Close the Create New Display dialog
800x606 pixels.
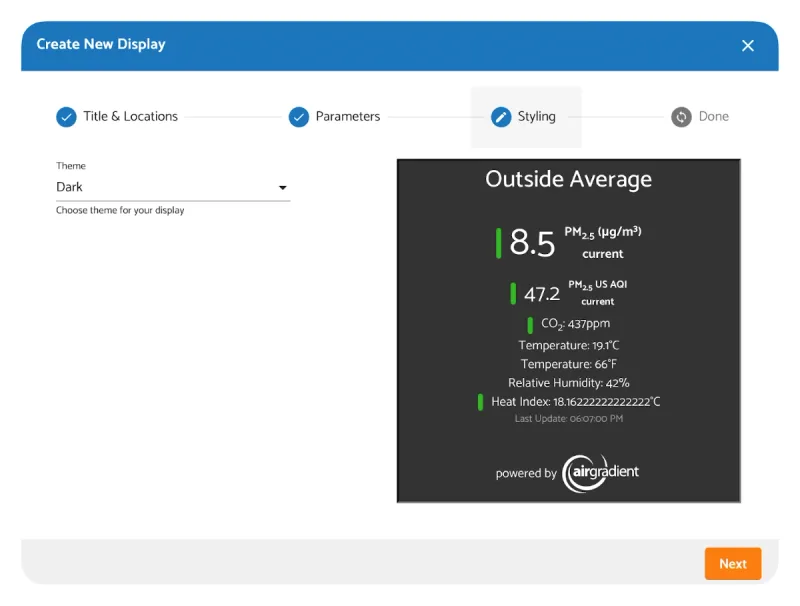[x=748, y=45]
